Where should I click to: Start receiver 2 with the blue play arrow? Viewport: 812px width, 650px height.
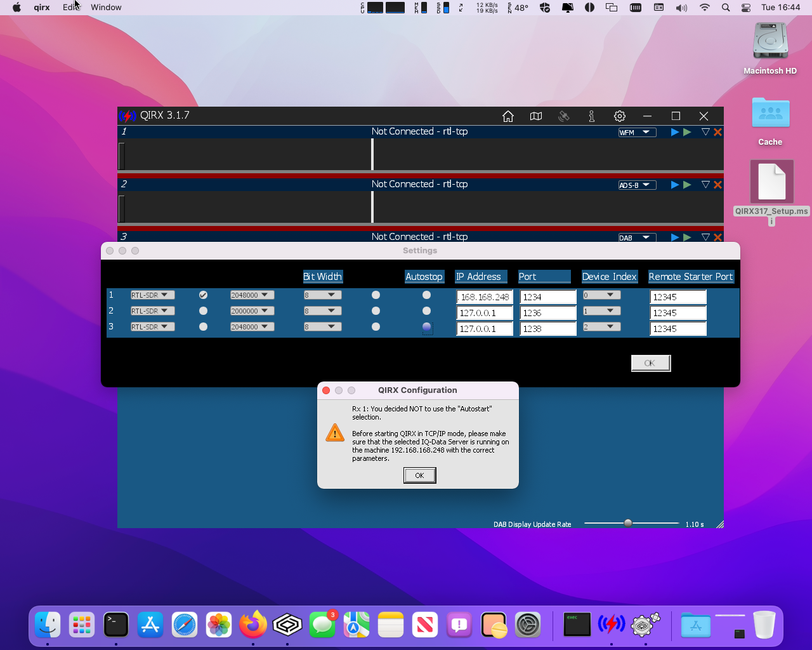674,185
